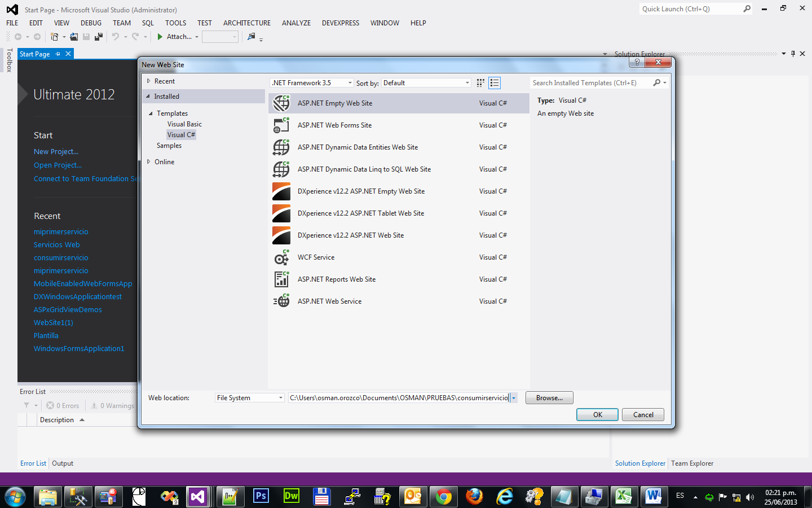Select Visual C# under Templates
812x508 pixels.
(x=181, y=135)
